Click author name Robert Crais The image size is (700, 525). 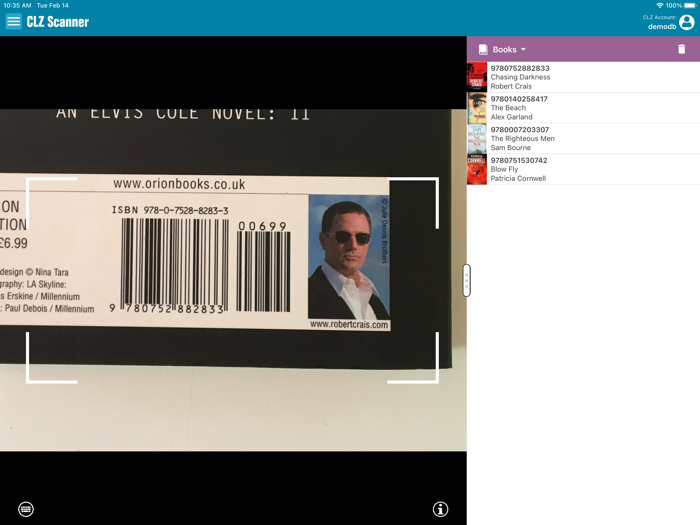511,87
